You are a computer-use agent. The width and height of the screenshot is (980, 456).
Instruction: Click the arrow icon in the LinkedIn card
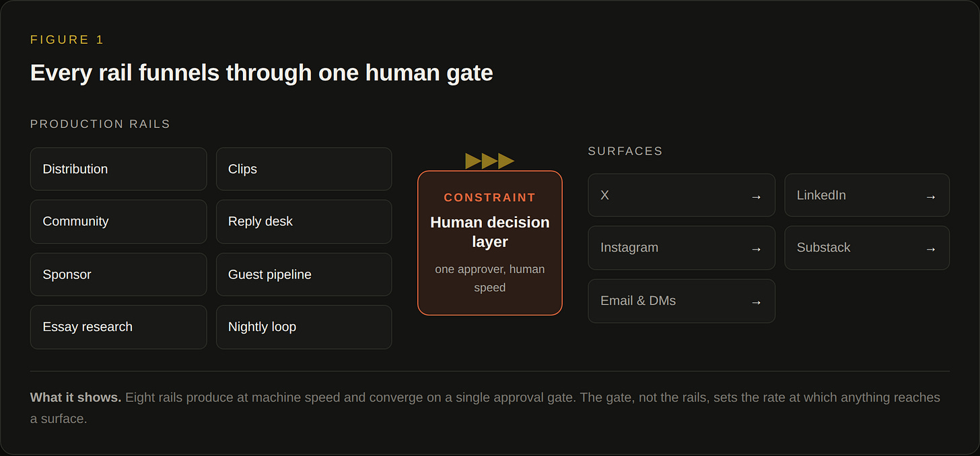[x=931, y=196]
